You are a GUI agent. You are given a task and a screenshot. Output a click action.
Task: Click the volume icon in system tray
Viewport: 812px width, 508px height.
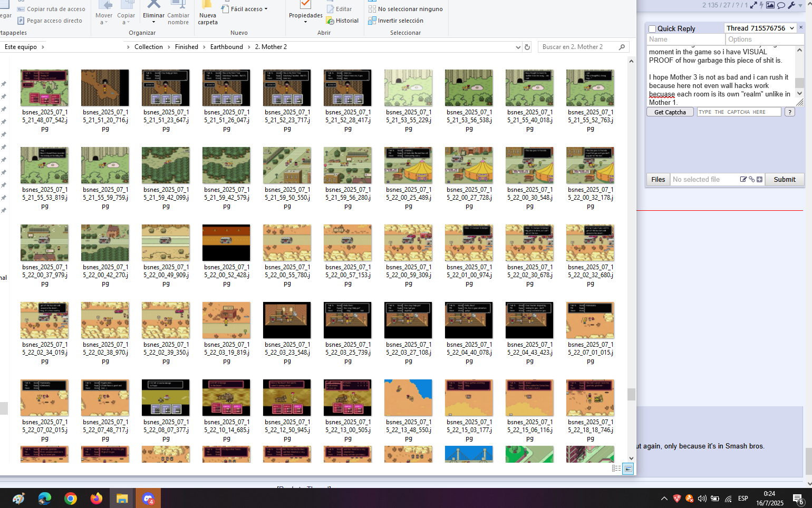coord(702,498)
